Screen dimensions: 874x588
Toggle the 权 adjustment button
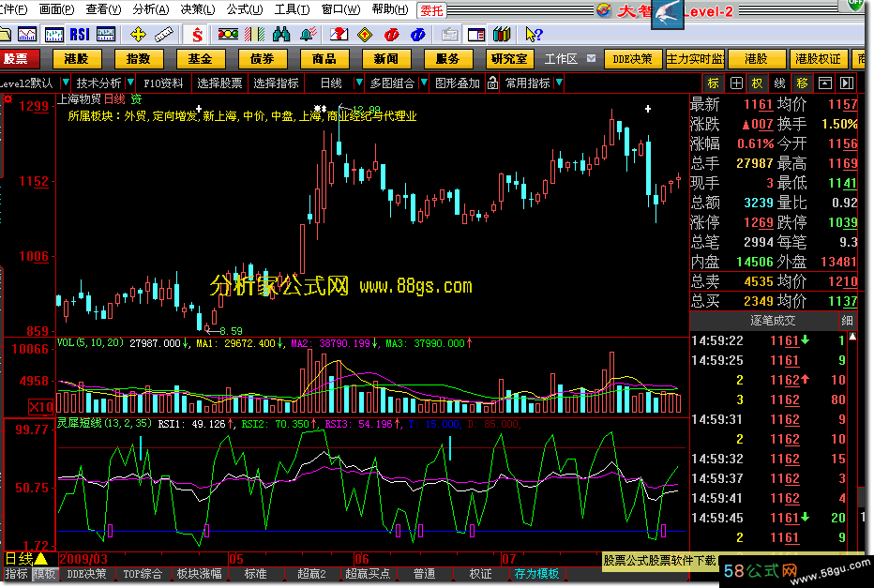757,83
